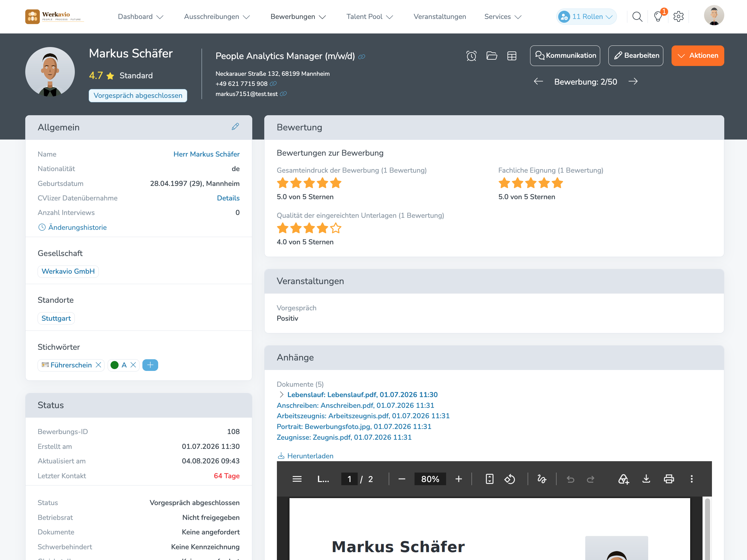Rotate the PDF document
Screen dimensions: 747x560
510,479
